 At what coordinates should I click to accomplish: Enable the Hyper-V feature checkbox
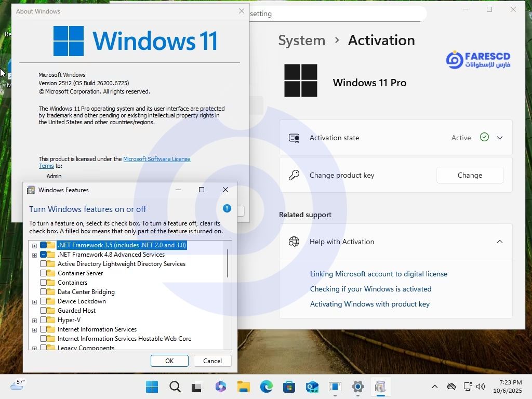click(44, 320)
